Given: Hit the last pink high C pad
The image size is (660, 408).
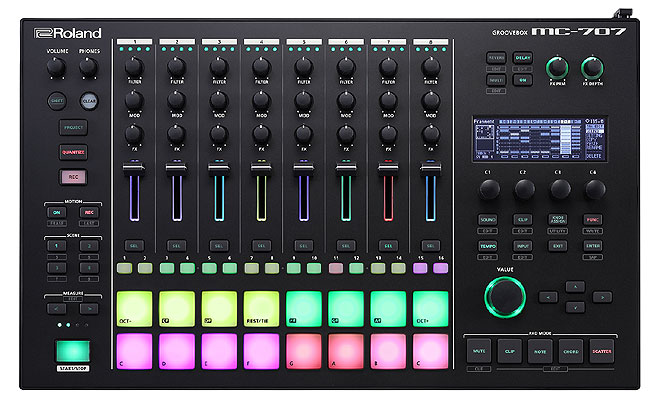Looking at the screenshot, I should [431, 351].
